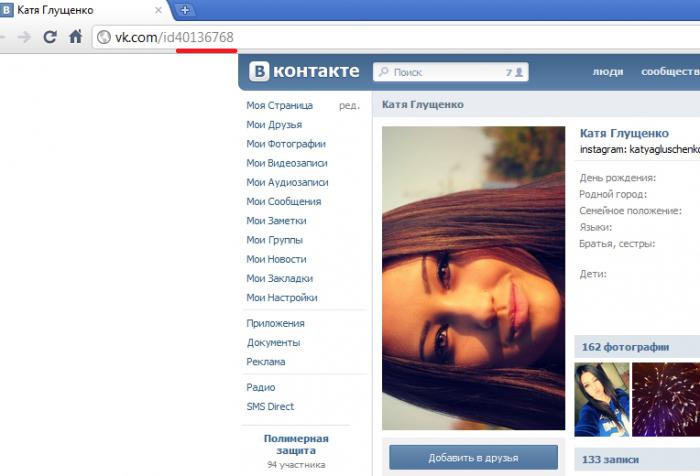Open Реклама in the sidebar
Viewport: 700px width, 476px height.
(266, 362)
